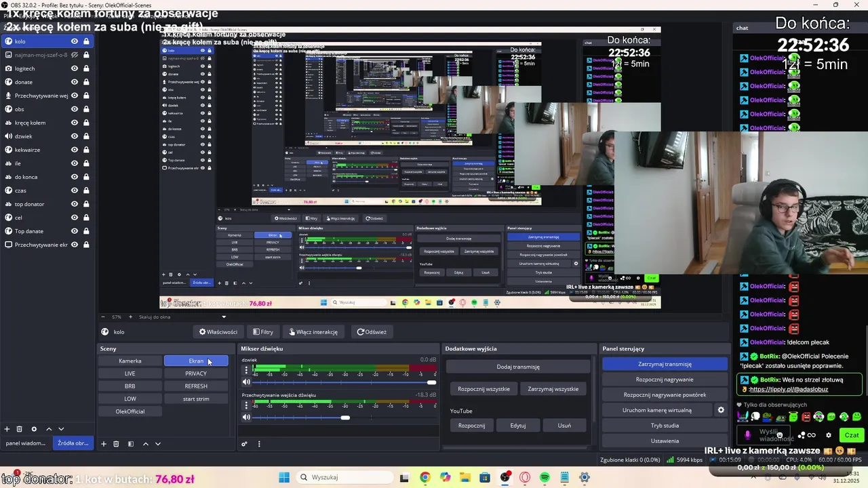The image size is (868, 488).
Task: Open audio mixer three-dot menu
Action: [258, 444]
